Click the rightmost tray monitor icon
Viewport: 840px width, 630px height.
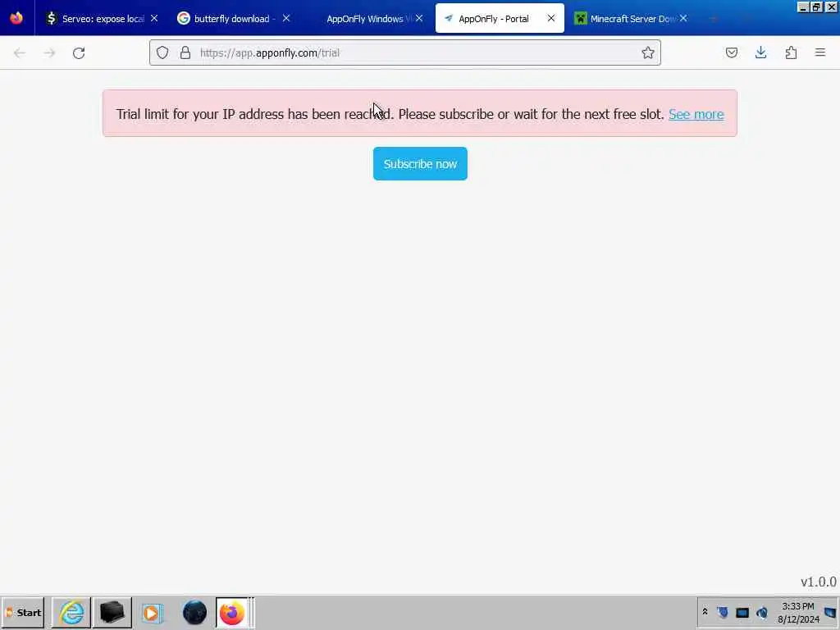click(830, 612)
